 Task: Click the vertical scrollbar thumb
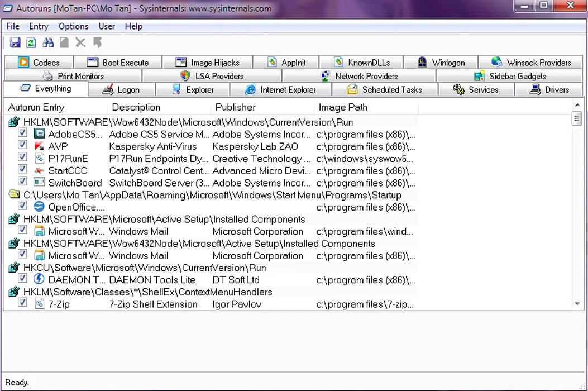[x=577, y=119]
